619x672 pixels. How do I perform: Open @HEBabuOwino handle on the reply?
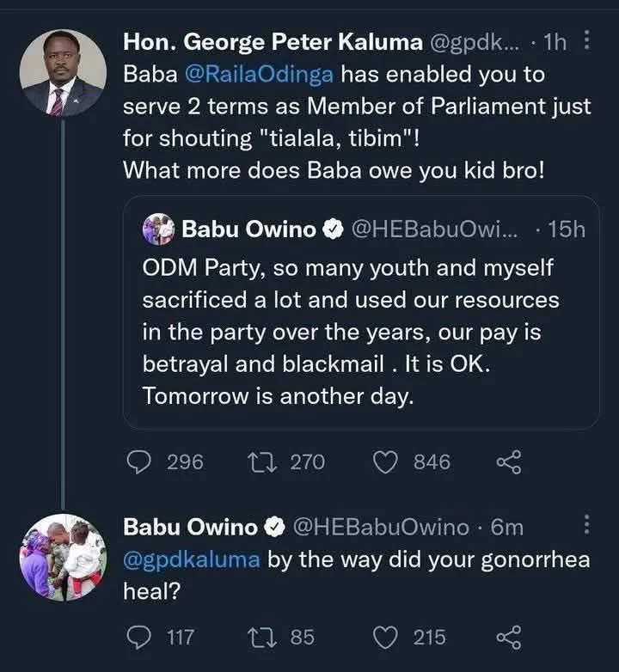pos(383,526)
